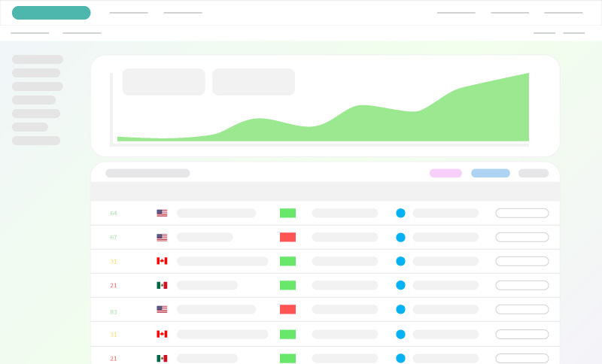Select the blue circle in row 83

[x=400, y=309]
